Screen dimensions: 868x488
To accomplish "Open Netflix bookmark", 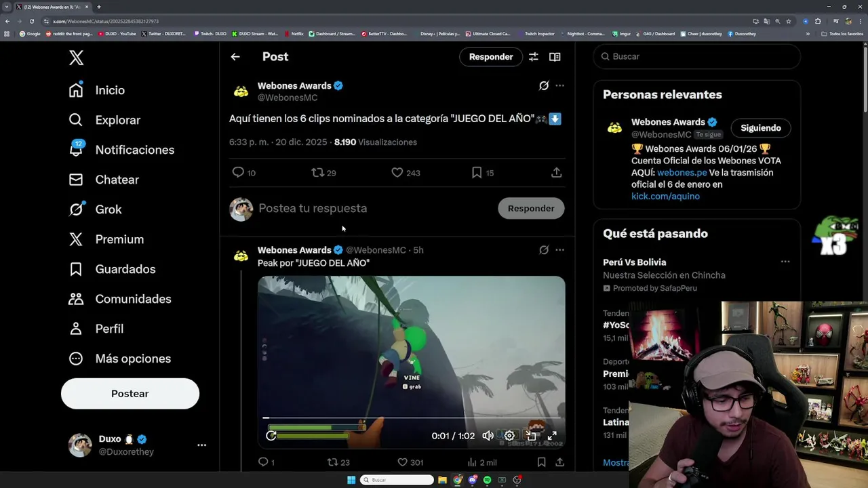I will tap(294, 33).
